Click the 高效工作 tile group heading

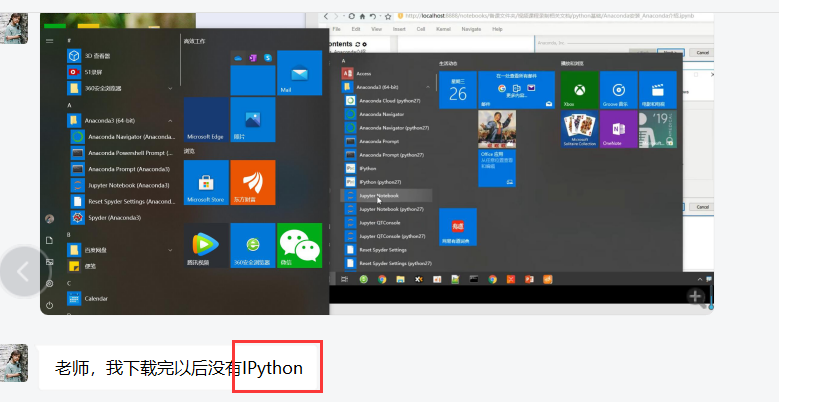[194, 41]
